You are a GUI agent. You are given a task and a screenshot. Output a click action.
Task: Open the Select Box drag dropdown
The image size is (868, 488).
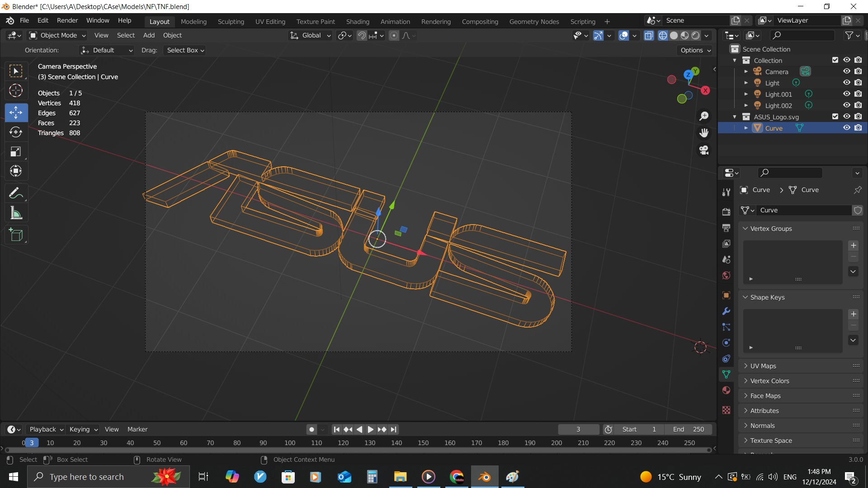point(185,50)
